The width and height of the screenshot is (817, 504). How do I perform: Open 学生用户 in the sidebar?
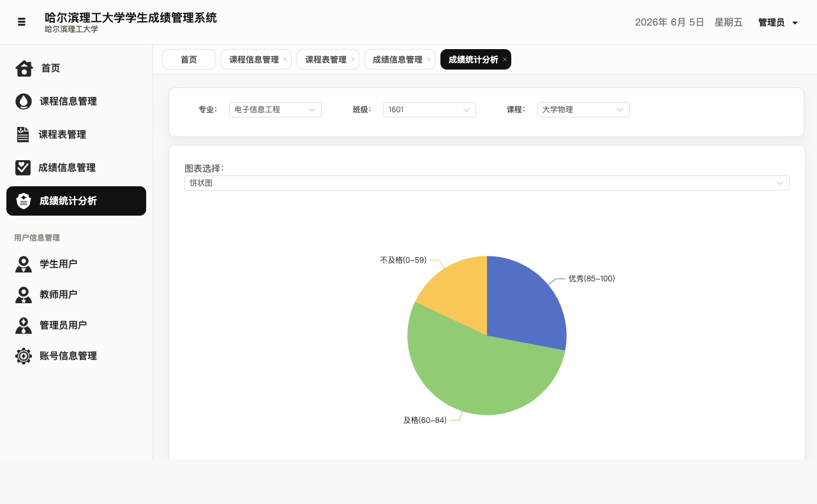(76, 264)
